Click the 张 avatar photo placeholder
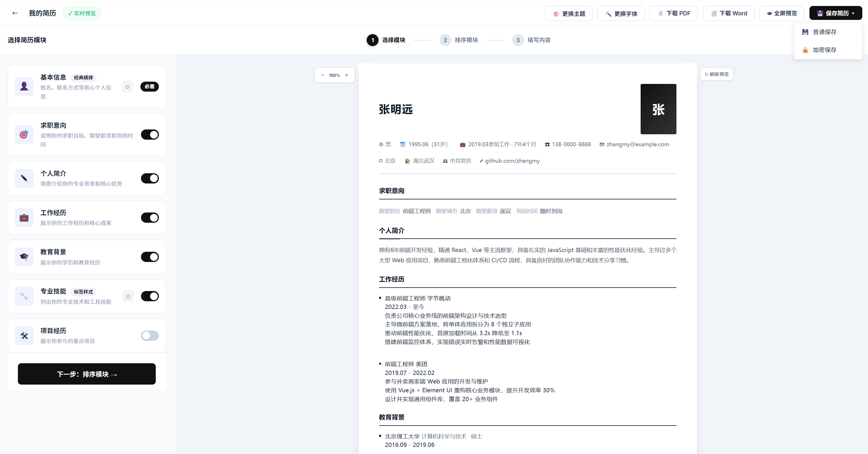The image size is (868, 454). point(658,109)
